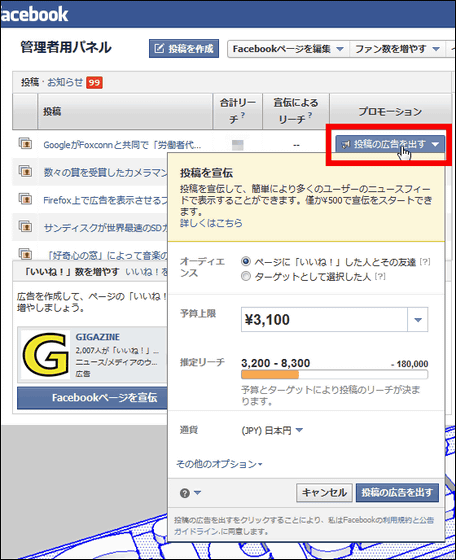Open the 予算上限 budget dropdown arrow
456x560 pixels.
(418, 320)
